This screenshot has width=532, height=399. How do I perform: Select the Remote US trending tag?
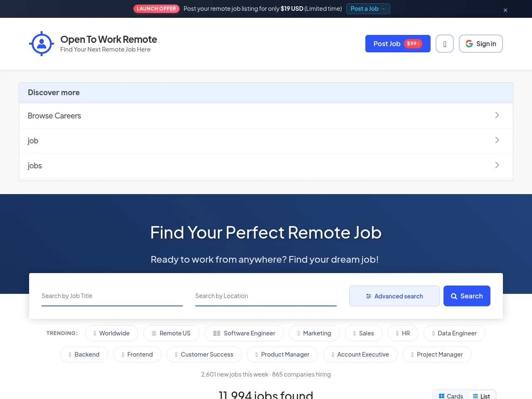point(171,333)
